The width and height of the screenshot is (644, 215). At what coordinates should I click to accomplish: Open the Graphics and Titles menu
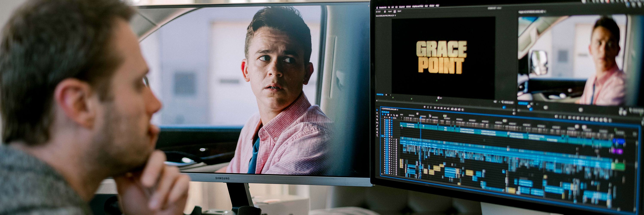pos(418,6)
